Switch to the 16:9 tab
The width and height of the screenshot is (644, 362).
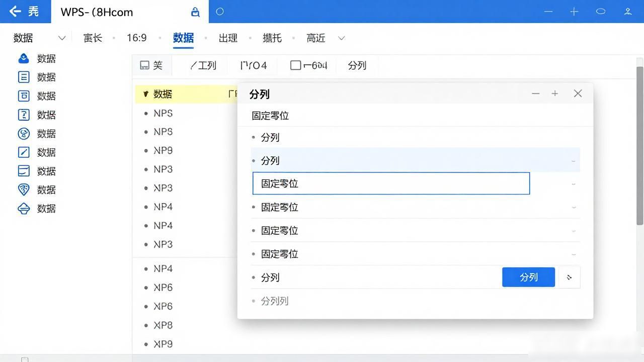137,38
